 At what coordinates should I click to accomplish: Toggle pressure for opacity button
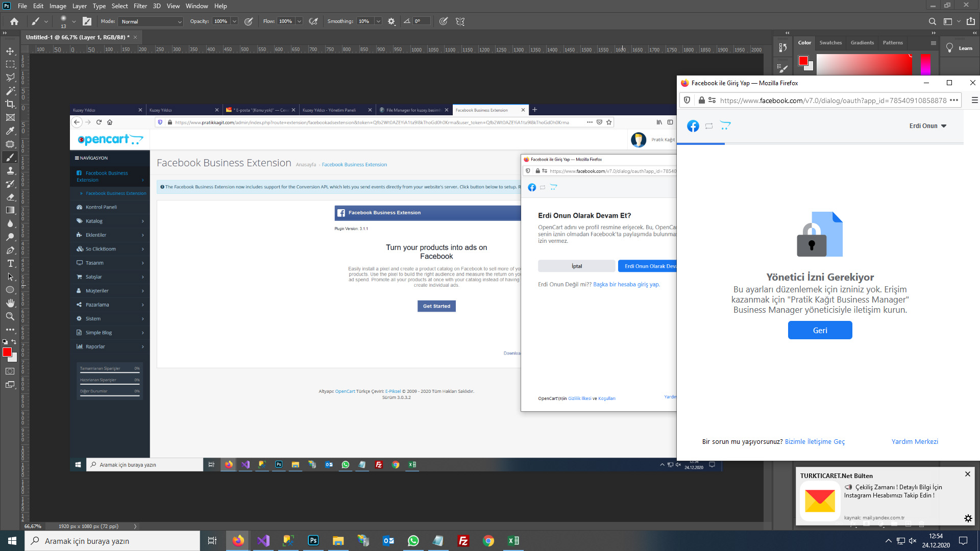(249, 21)
